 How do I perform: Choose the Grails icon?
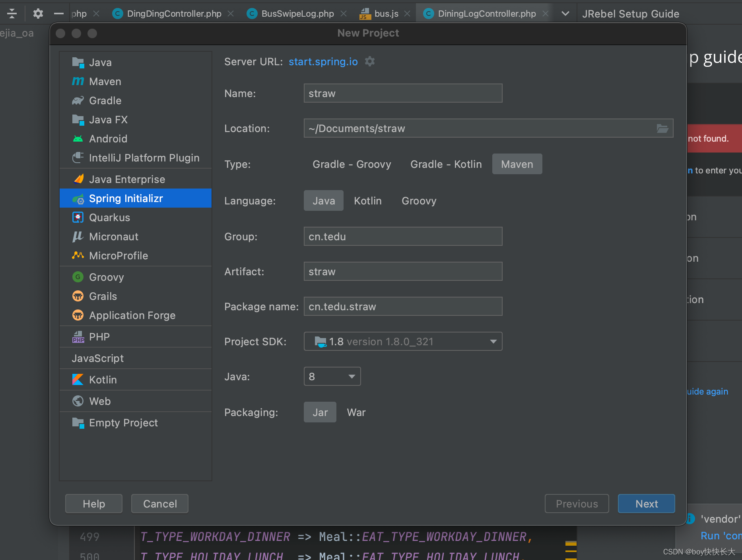click(78, 296)
